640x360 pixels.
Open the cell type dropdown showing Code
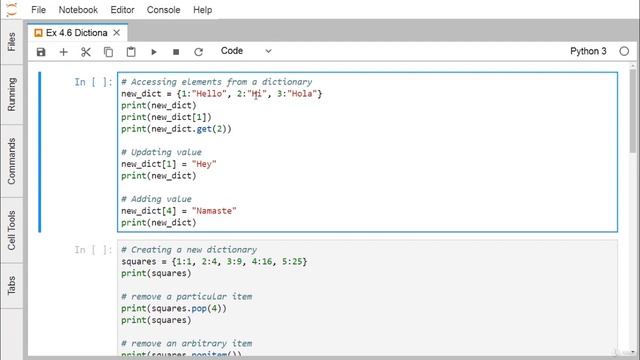point(246,51)
